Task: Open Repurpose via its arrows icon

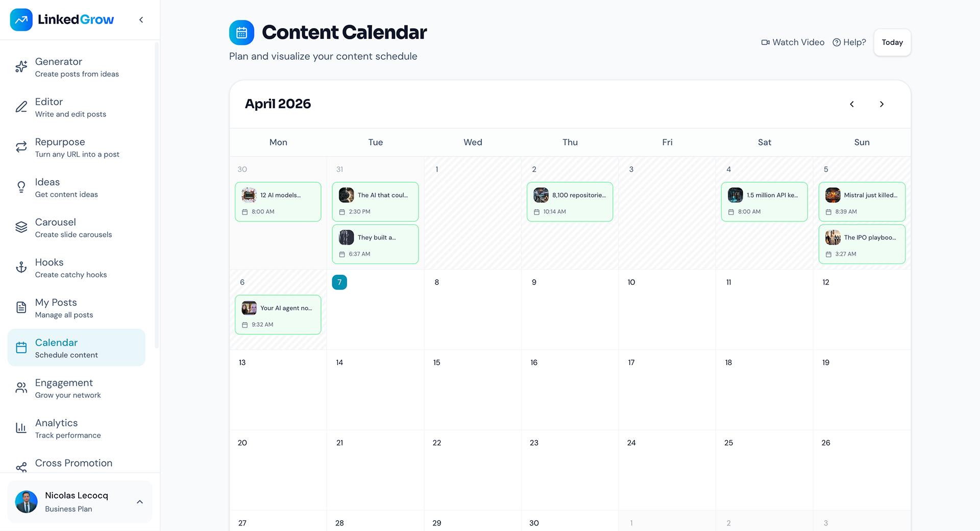Action: (x=21, y=147)
